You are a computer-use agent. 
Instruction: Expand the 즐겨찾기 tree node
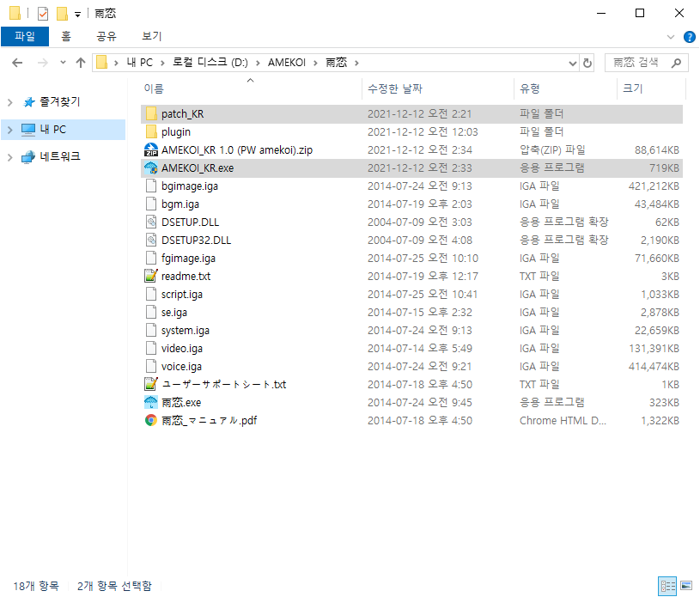(x=9, y=102)
